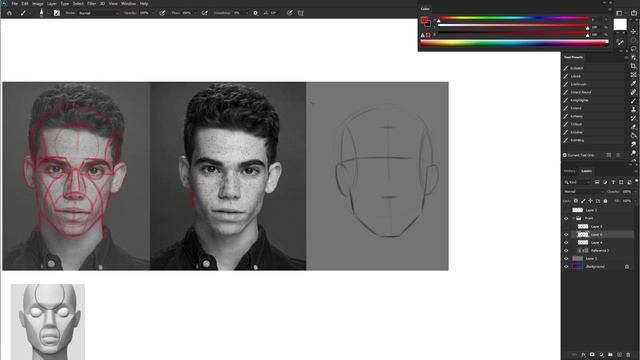Hide the Front group layer

pyautogui.click(x=566, y=218)
